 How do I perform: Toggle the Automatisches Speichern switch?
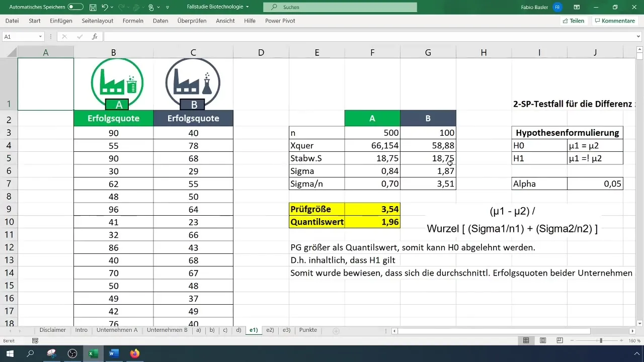[75, 7]
